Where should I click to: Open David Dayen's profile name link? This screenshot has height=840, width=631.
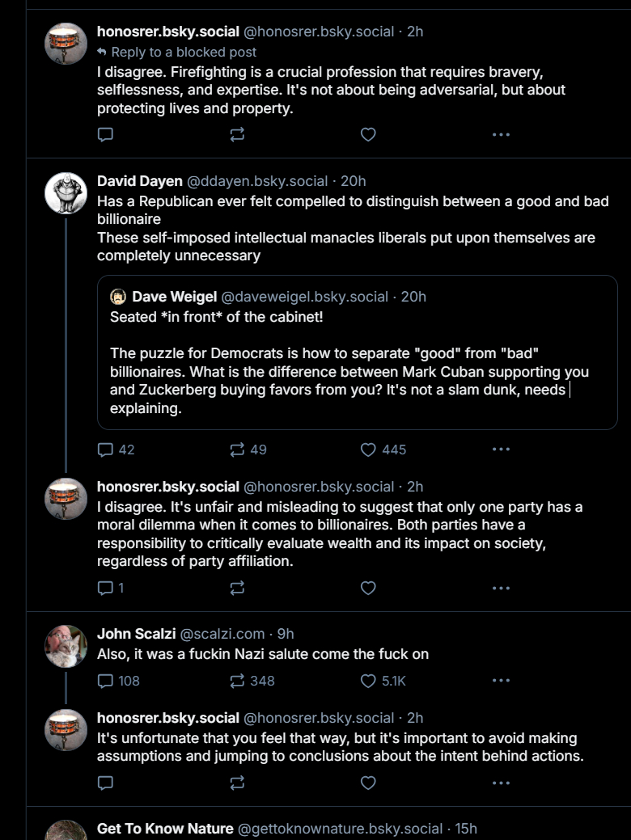click(x=139, y=181)
